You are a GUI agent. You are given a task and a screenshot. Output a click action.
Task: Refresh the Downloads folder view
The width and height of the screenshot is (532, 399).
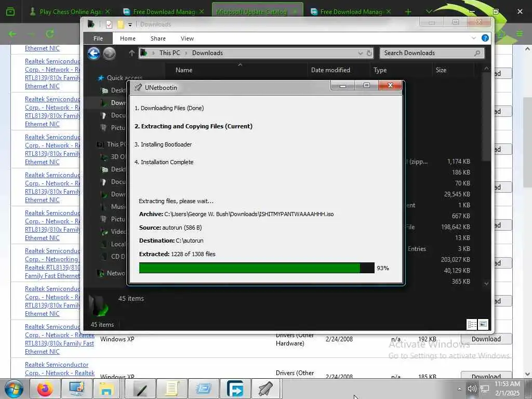point(369,53)
